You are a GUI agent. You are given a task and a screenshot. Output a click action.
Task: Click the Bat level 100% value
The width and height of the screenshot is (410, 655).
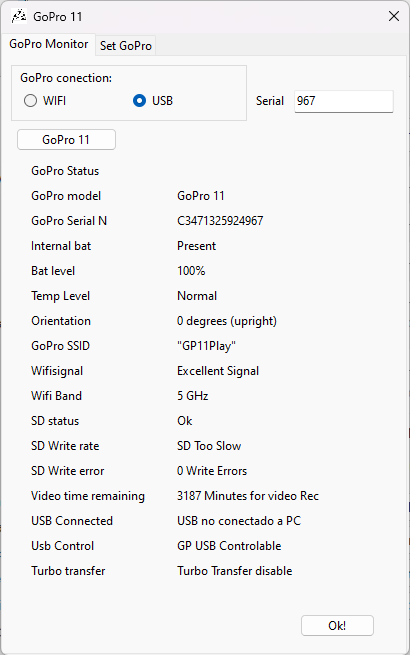(x=191, y=271)
